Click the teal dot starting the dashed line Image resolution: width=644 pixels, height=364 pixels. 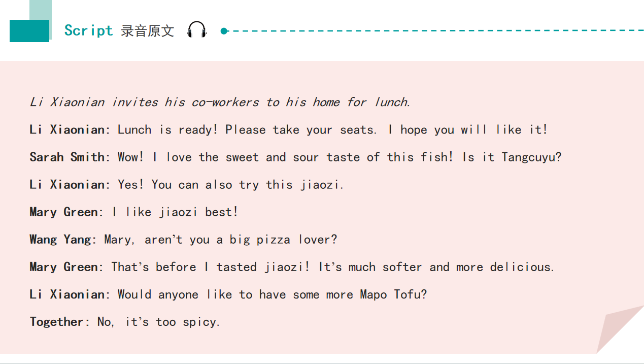224,31
